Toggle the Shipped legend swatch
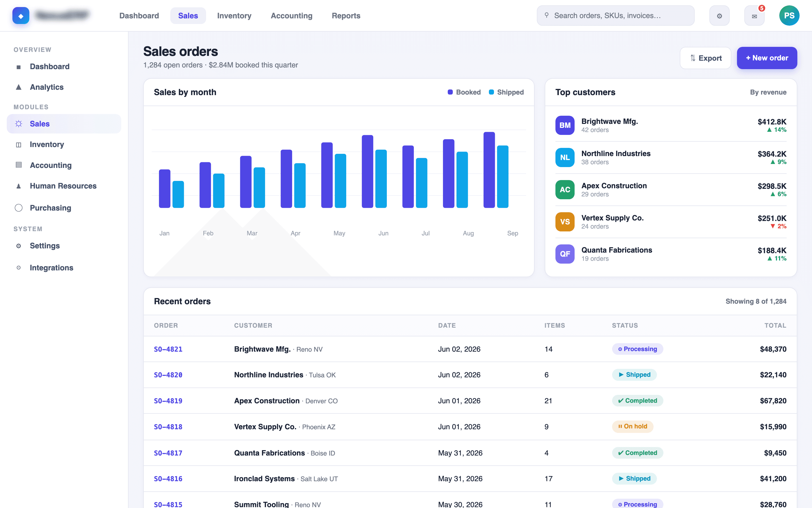This screenshot has width=812, height=508. 491,92
